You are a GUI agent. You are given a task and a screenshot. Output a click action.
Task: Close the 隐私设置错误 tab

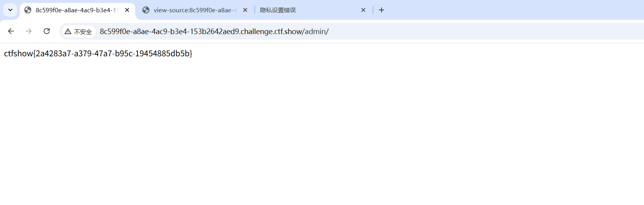pos(363,10)
